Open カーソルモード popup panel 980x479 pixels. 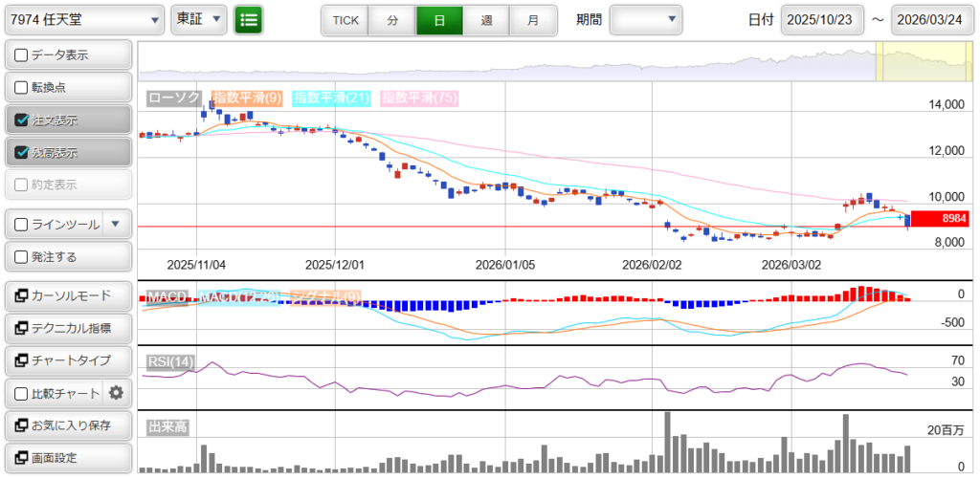[67, 296]
